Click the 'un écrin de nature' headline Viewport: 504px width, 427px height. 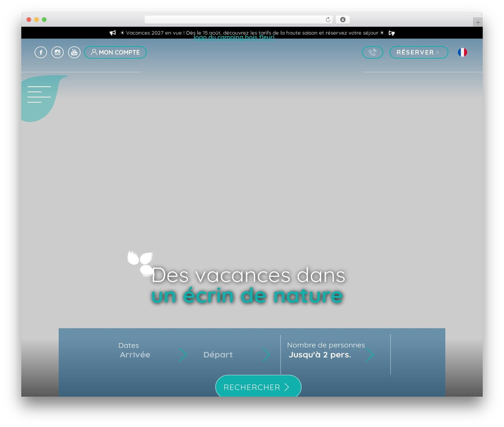[247, 296]
